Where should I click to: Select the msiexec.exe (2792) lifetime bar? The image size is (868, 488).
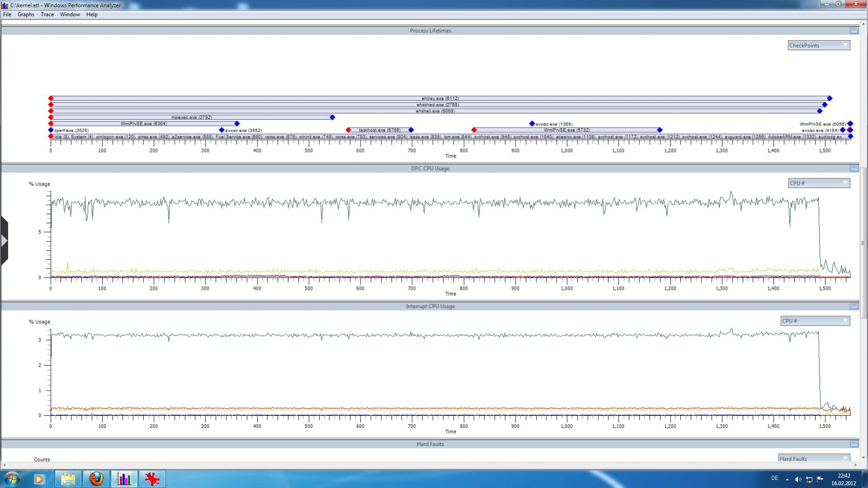191,117
